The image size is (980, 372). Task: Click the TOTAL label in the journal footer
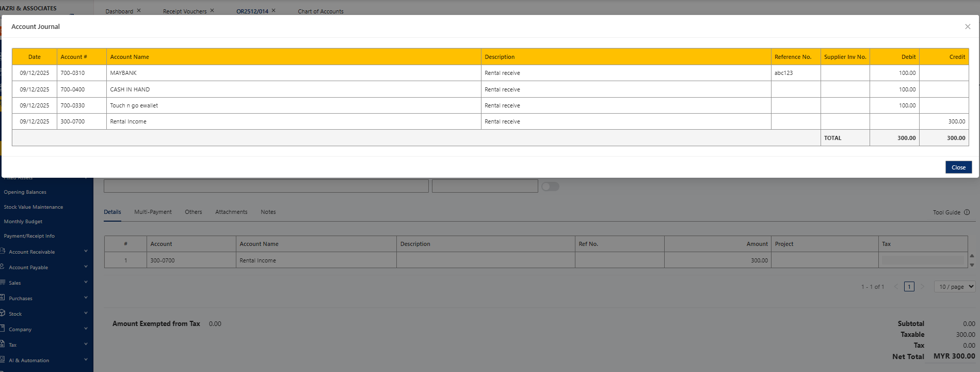point(832,138)
